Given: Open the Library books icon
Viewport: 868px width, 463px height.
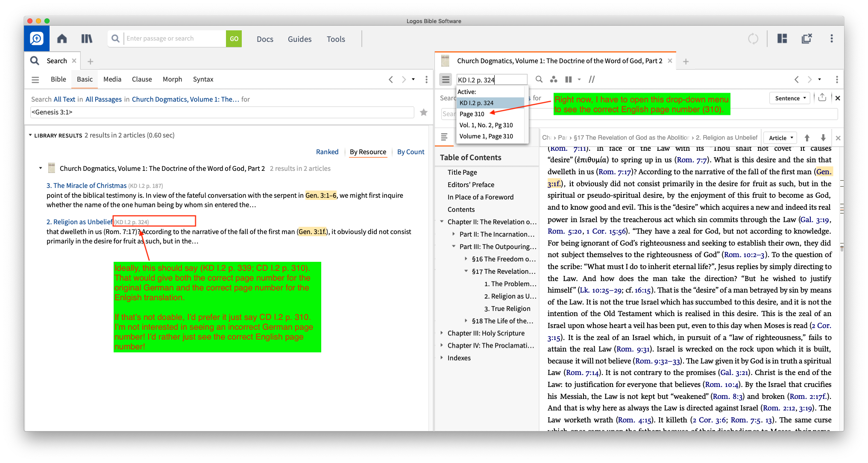Looking at the screenshot, I should [x=87, y=39].
